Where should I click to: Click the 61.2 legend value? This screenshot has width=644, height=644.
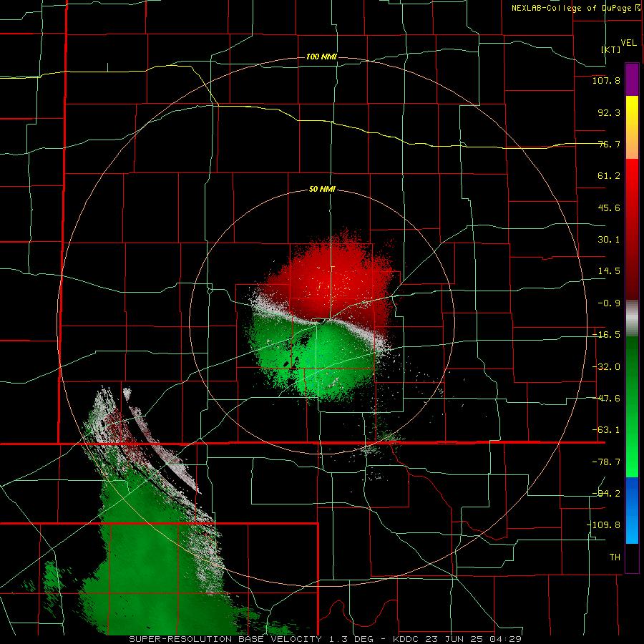pyautogui.click(x=609, y=176)
